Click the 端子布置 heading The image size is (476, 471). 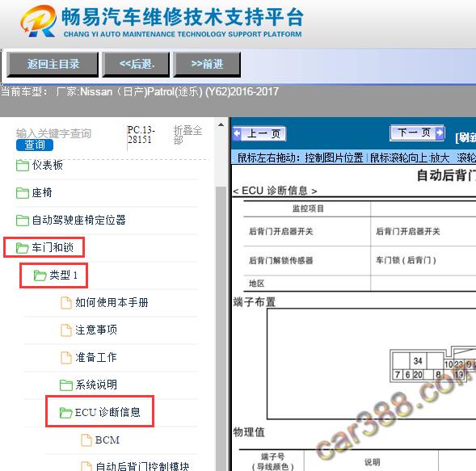[255, 302]
